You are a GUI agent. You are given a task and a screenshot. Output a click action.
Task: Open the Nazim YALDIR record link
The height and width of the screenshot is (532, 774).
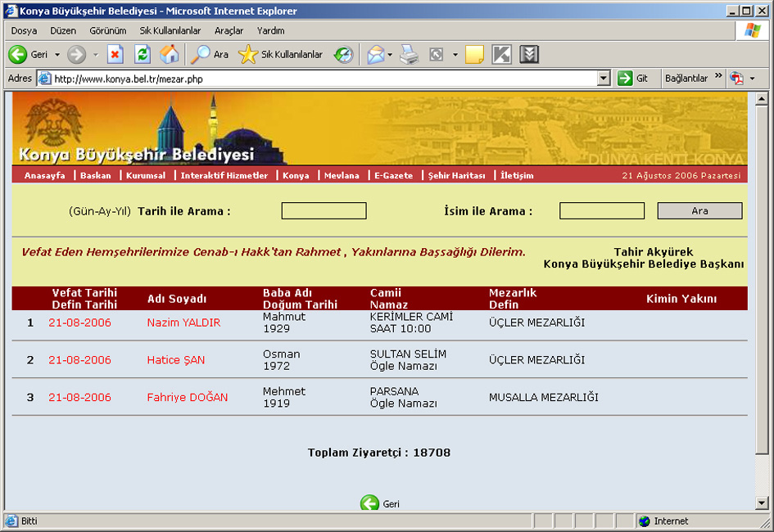pyautogui.click(x=183, y=322)
